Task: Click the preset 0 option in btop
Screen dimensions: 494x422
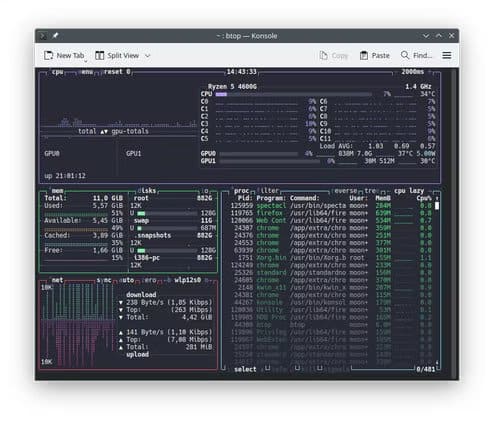Action: tap(117, 72)
